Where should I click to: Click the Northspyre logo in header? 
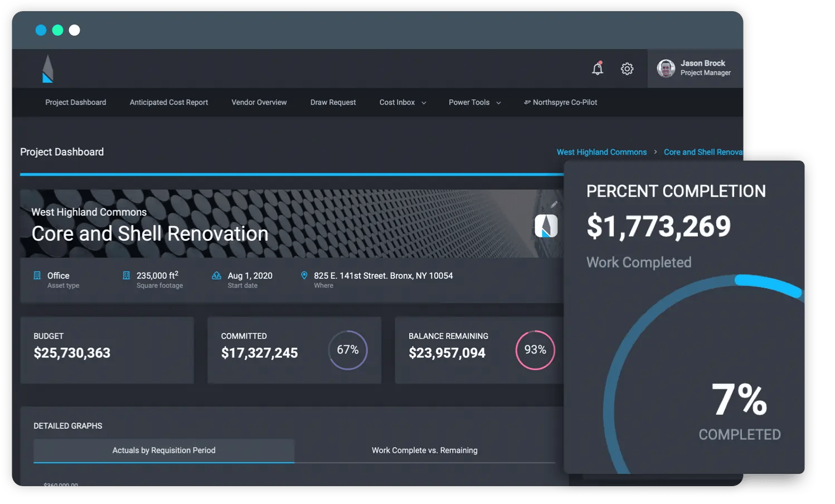(x=48, y=69)
